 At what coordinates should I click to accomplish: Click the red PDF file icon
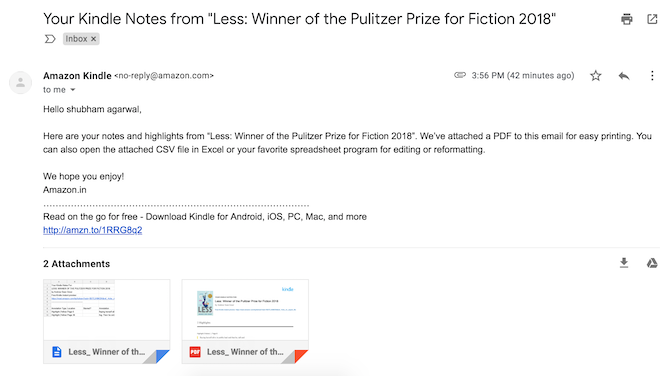point(195,352)
